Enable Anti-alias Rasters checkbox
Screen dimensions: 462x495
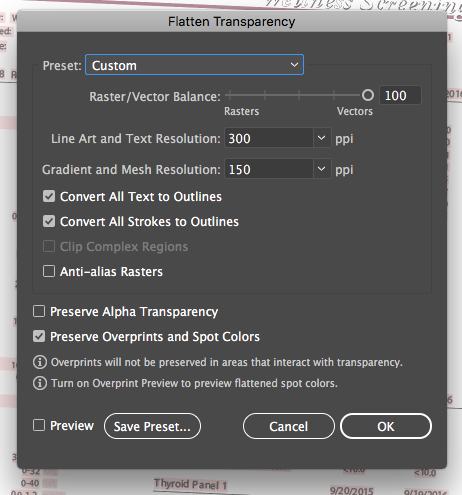click(49, 271)
